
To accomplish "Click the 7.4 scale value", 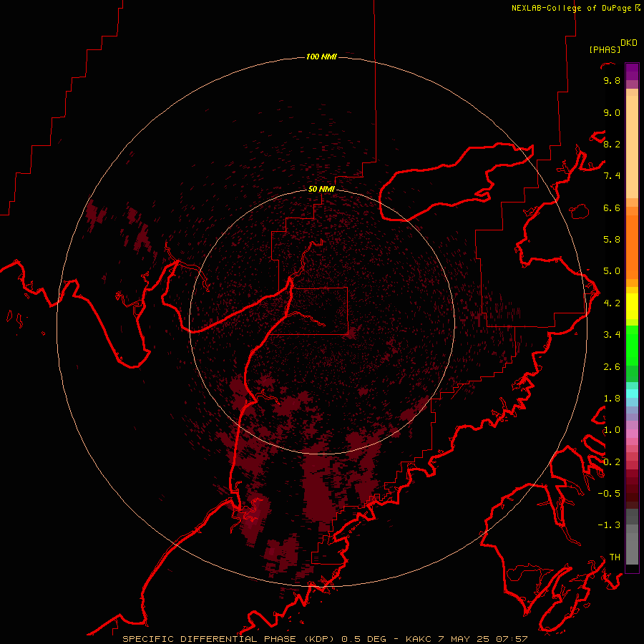I will 612,176.
